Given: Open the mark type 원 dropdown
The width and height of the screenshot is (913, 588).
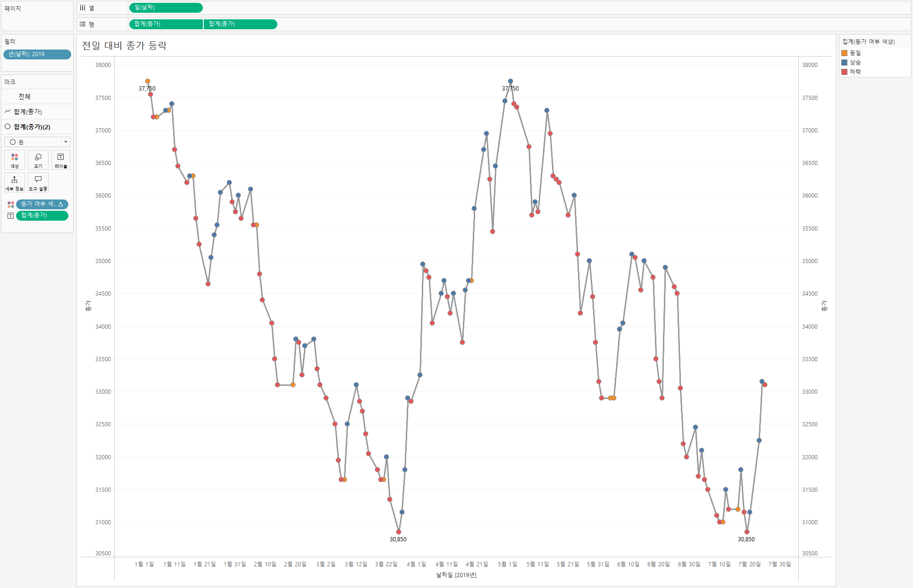Looking at the screenshot, I should [37, 142].
